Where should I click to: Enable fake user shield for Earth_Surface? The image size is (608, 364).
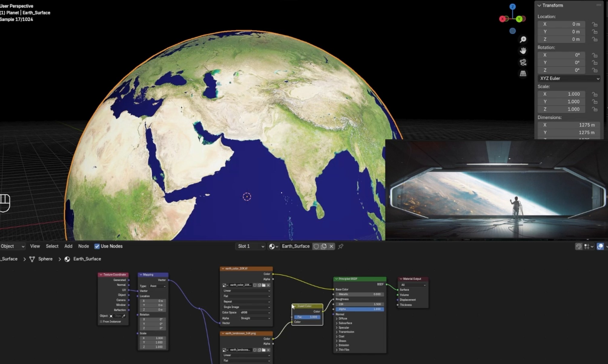tap(316, 247)
